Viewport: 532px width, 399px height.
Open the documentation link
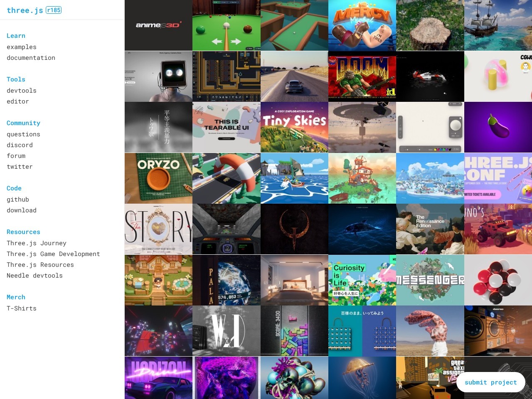coord(31,58)
